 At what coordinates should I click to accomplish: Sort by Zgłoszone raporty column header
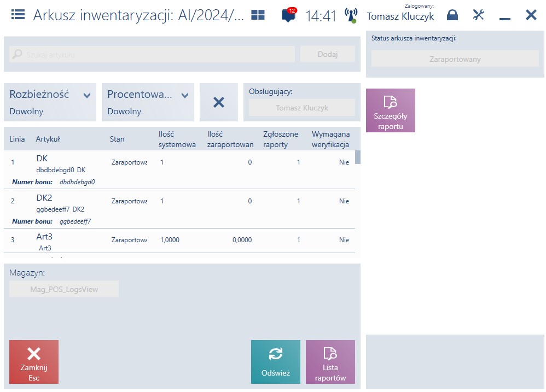(x=280, y=139)
